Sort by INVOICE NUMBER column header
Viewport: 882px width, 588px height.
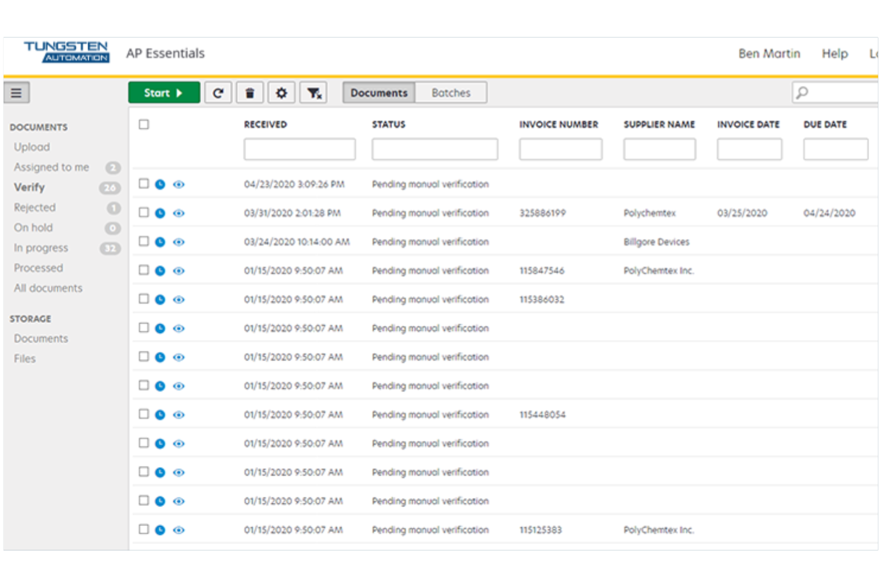pyautogui.click(x=558, y=125)
